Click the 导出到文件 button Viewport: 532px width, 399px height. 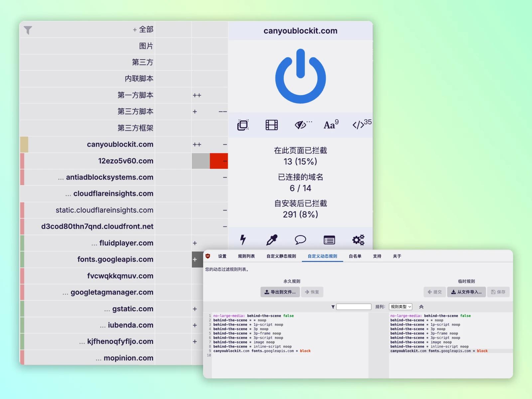(280, 292)
